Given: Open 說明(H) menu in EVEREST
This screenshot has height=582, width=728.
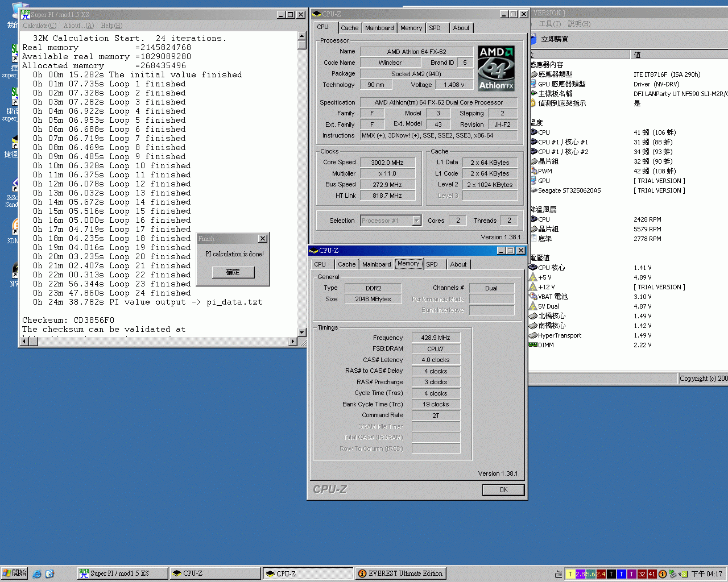Looking at the screenshot, I should click(579, 24).
